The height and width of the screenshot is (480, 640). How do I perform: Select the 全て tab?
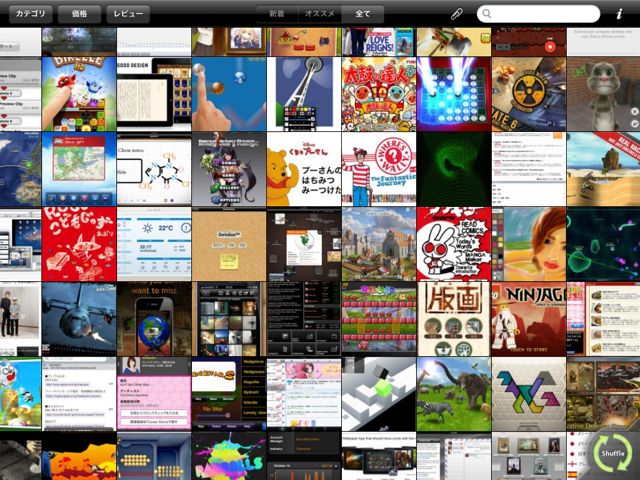click(x=363, y=14)
